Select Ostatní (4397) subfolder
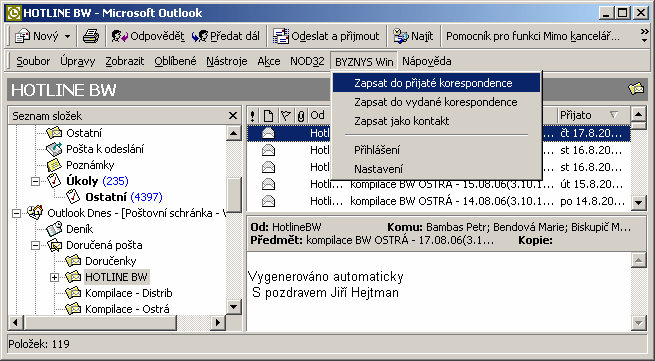655x361 pixels. (x=124, y=197)
